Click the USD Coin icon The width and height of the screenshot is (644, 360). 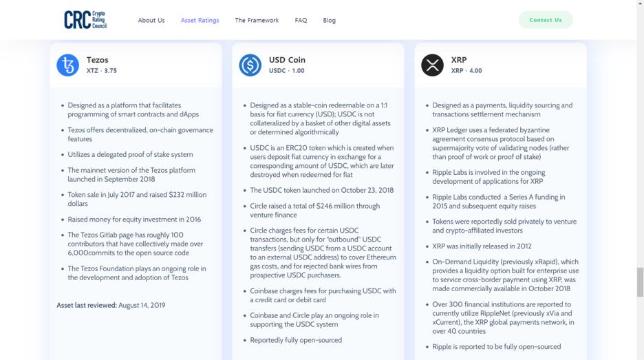[x=250, y=65]
